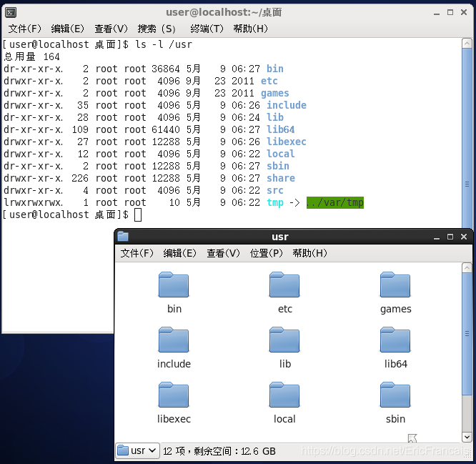Click the 总用量 164 line
Image resolution: width=476 pixels, height=464 pixels.
32,56
